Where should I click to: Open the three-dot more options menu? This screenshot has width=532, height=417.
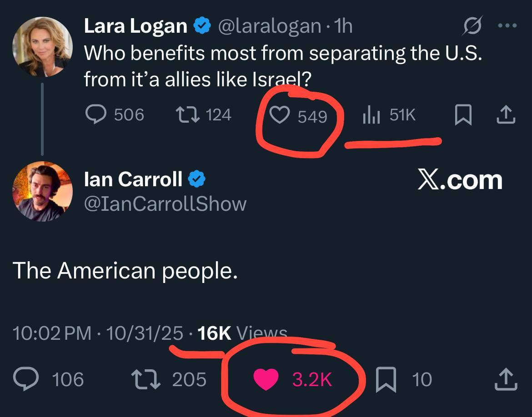coord(507,26)
